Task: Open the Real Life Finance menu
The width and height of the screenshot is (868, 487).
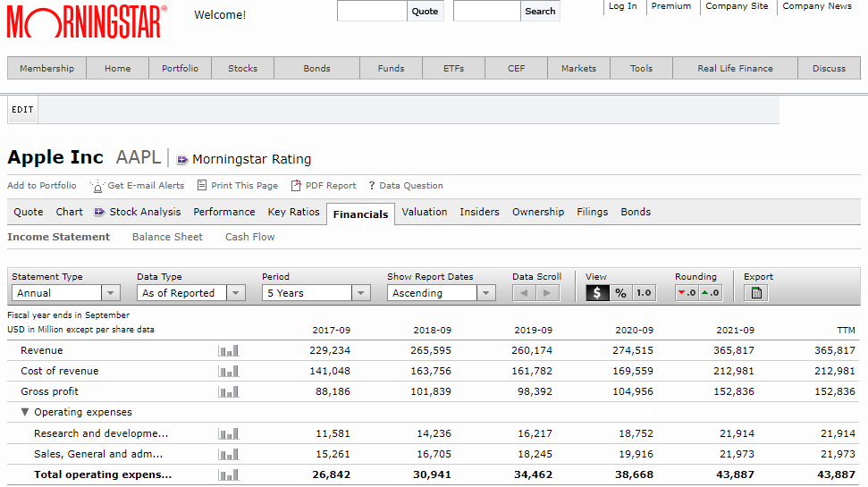Action: [735, 68]
